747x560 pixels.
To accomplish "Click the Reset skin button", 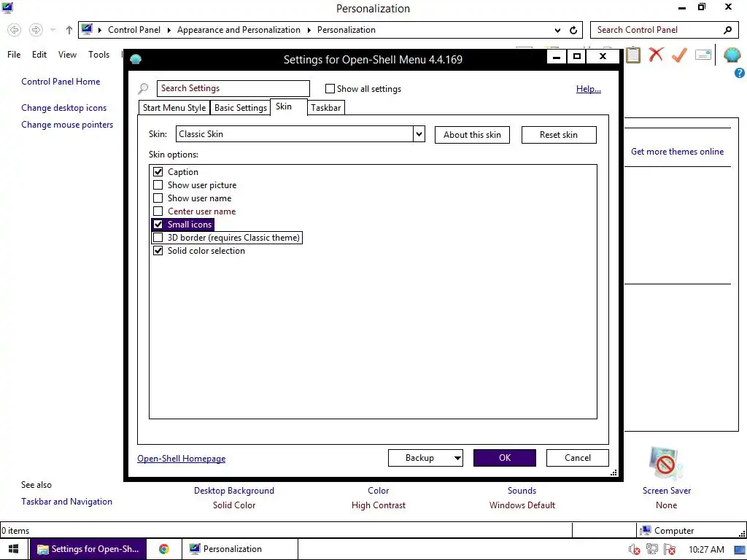I will 559,135.
